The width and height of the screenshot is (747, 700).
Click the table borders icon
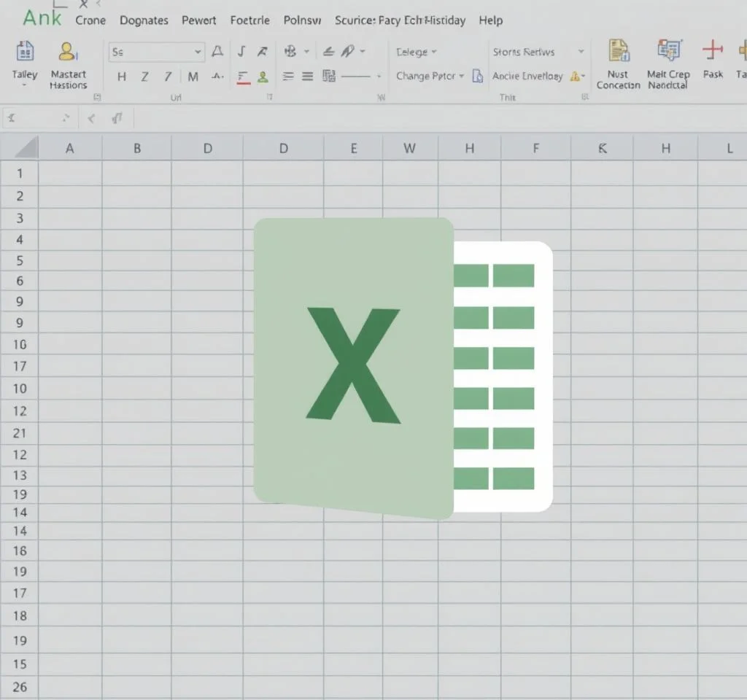[x=329, y=76]
